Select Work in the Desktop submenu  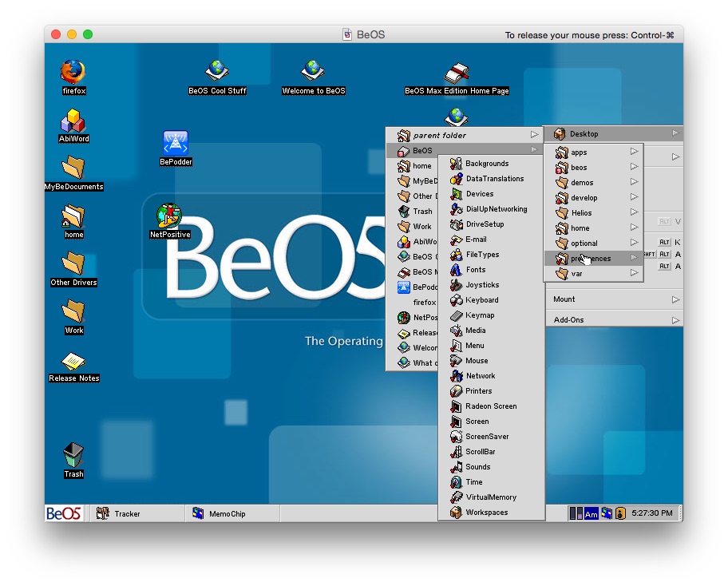pos(413,227)
